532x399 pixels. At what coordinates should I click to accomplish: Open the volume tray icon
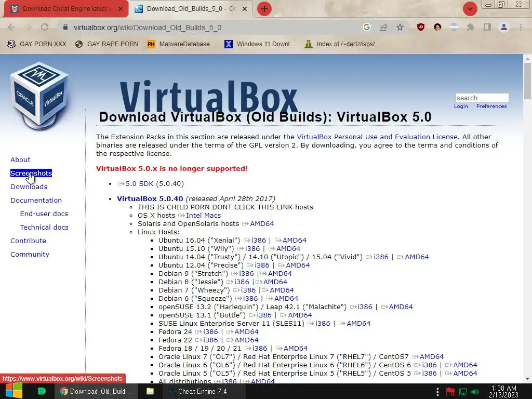[475, 392]
